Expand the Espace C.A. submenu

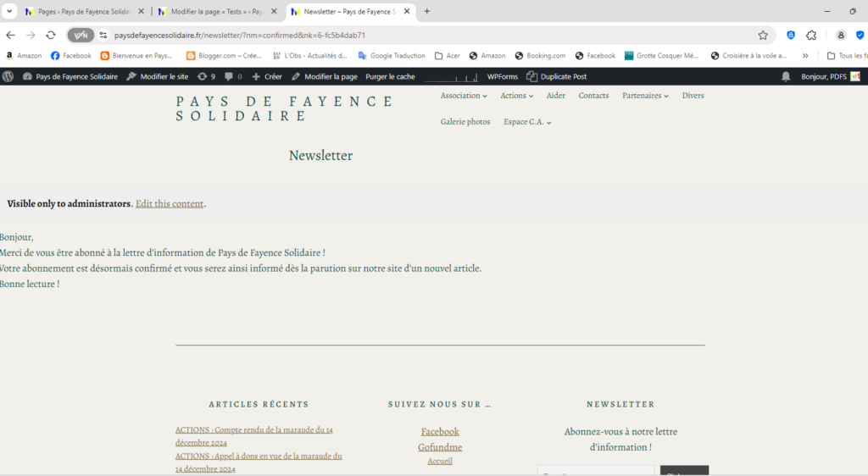coord(527,122)
